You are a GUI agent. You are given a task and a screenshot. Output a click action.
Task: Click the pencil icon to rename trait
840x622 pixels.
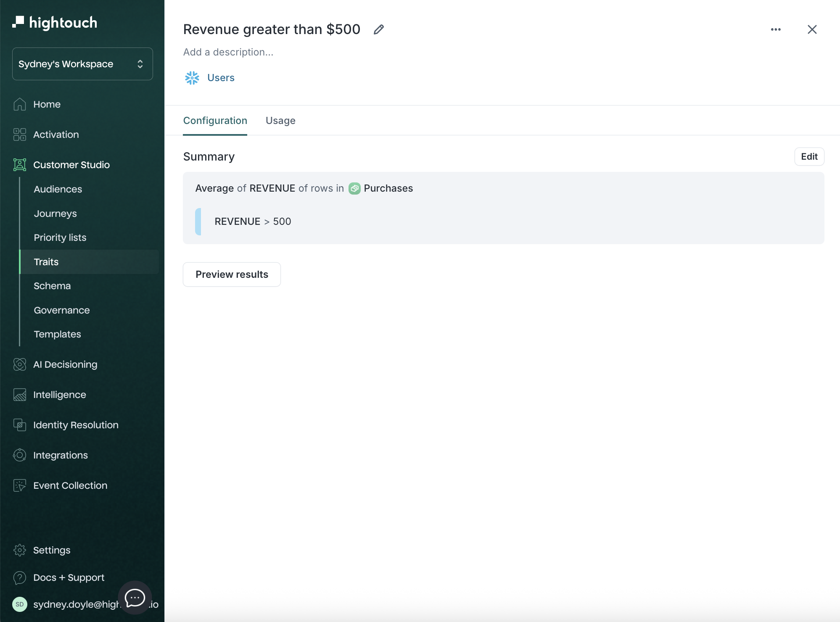click(x=379, y=29)
